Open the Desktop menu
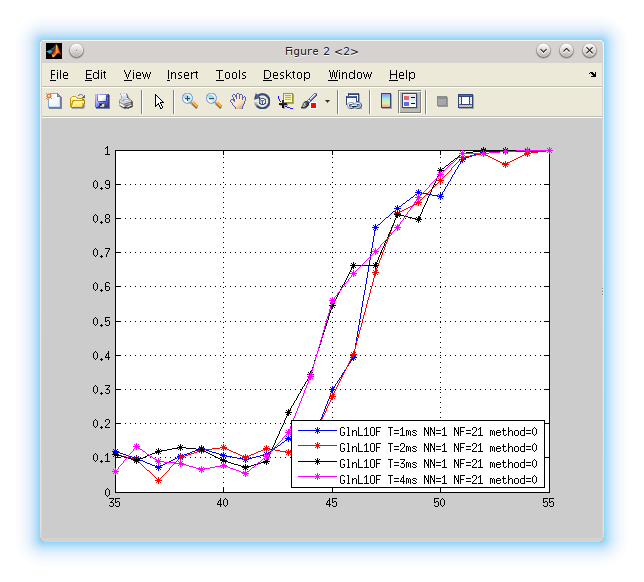644x582 pixels. [287, 75]
